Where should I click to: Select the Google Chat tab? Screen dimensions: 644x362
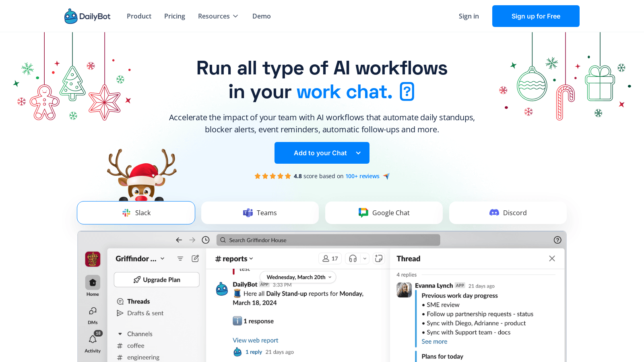pos(384,213)
